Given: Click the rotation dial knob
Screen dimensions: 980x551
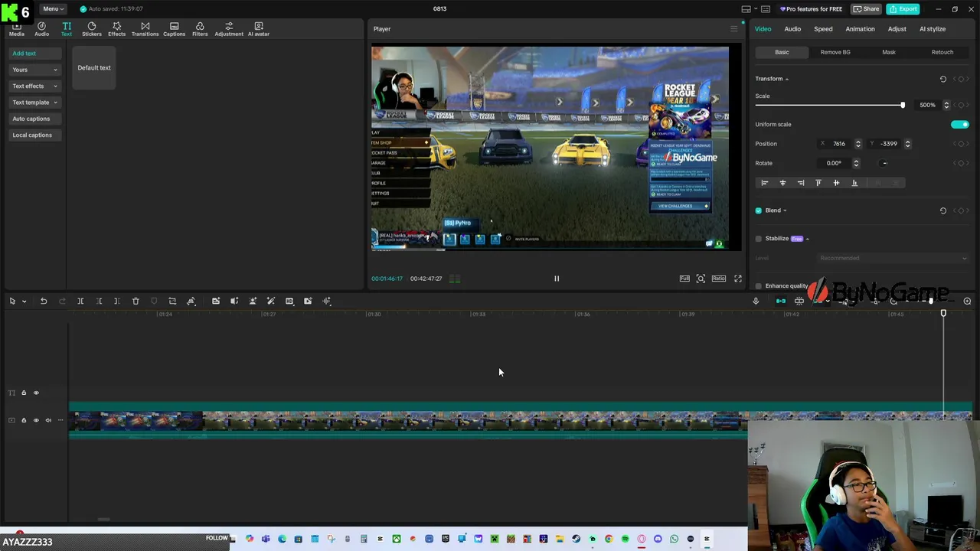Looking at the screenshot, I should (x=884, y=163).
